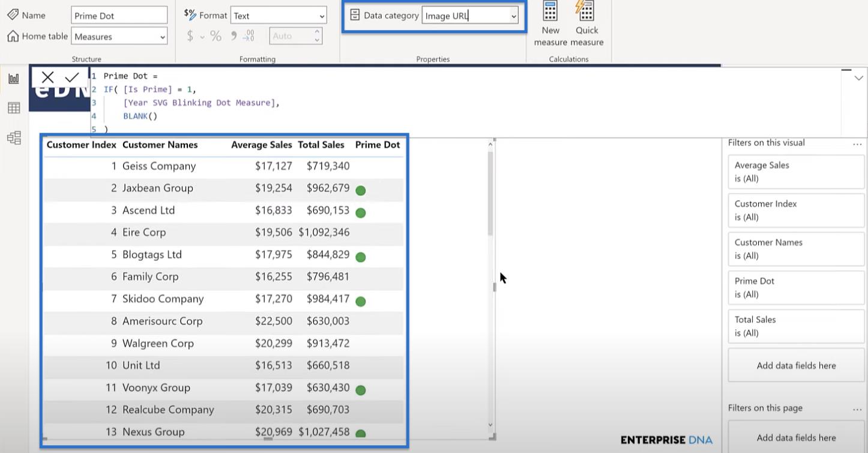Viewport: 868px width, 453px height.
Task: Select the Geiss Company cell
Action: (x=159, y=166)
